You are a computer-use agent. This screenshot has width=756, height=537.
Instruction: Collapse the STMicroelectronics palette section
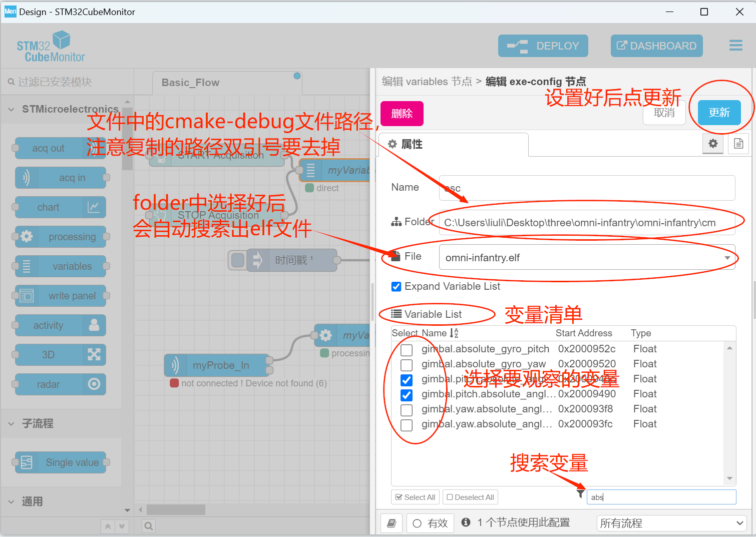(12, 109)
